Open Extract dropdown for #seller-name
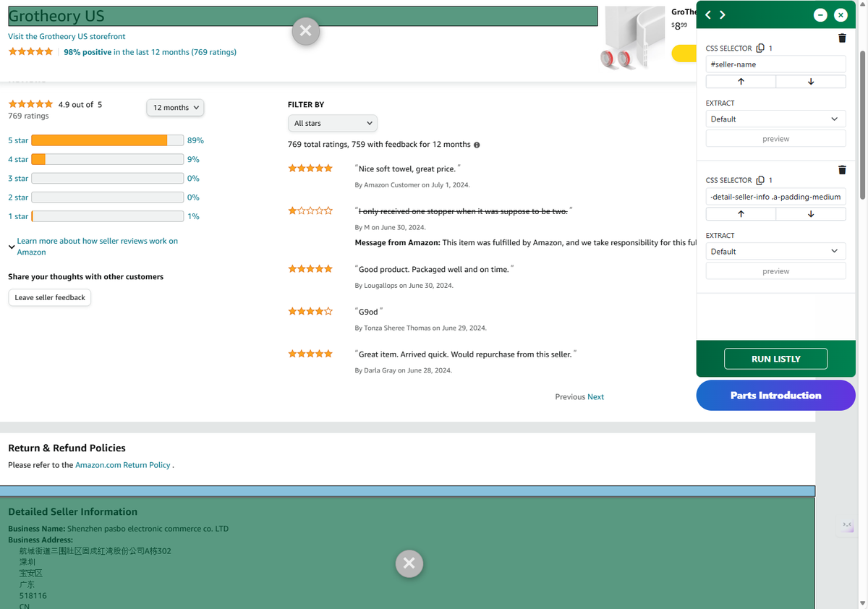Viewport: 868px width, 609px height. click(x=776, y=119)
